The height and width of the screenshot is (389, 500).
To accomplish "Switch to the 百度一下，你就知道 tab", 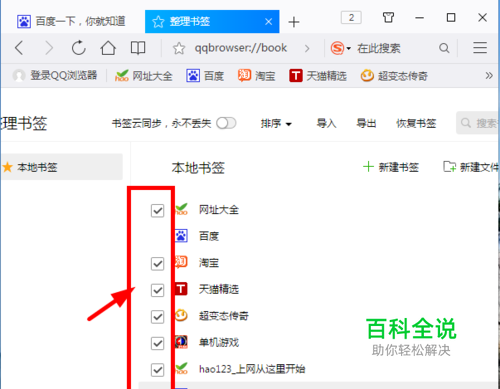I will click(x=71, y=22).
